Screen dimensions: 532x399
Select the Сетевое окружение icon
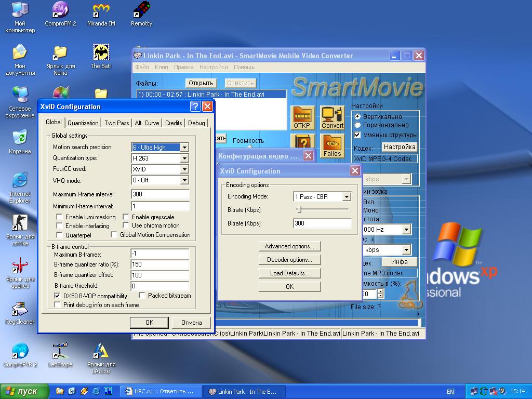click(20, 102)
